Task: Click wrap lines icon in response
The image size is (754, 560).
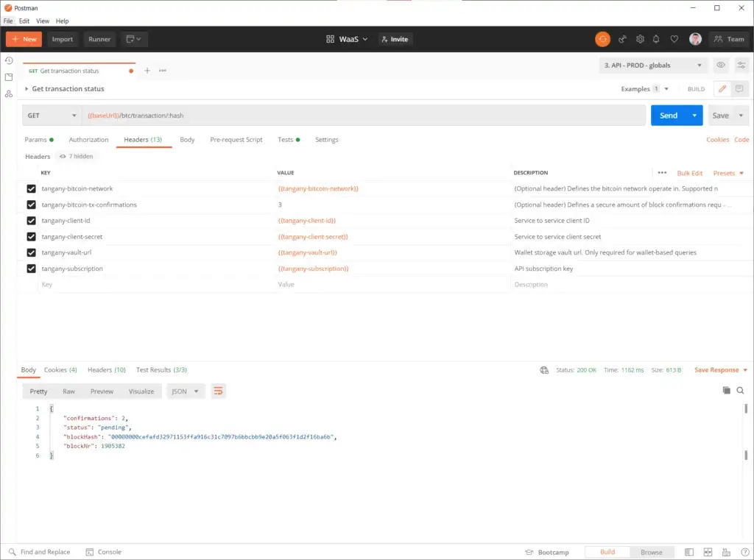Action: 218,391
